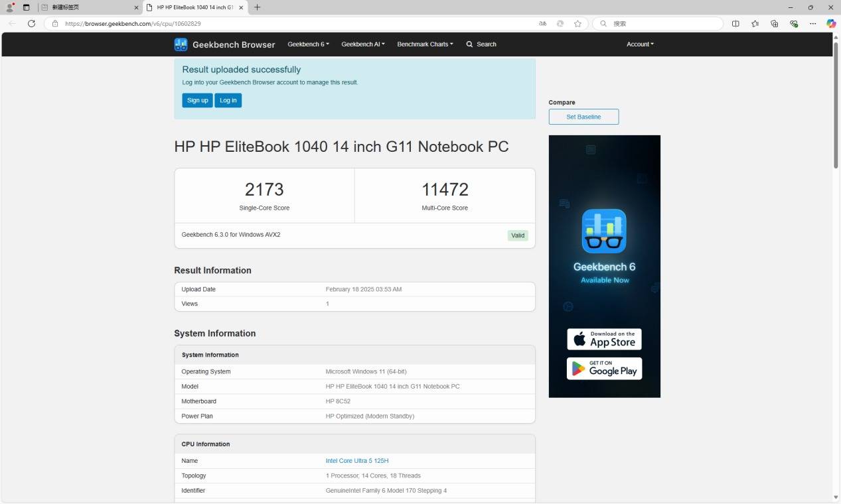Open the browser profile icon
841x504 pixels.
(10, 7)
